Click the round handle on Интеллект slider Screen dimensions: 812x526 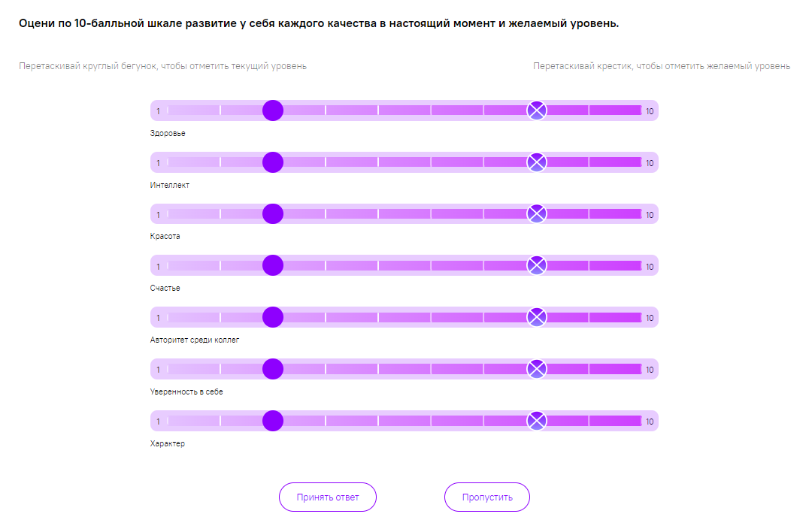click(x=273, y=162)
